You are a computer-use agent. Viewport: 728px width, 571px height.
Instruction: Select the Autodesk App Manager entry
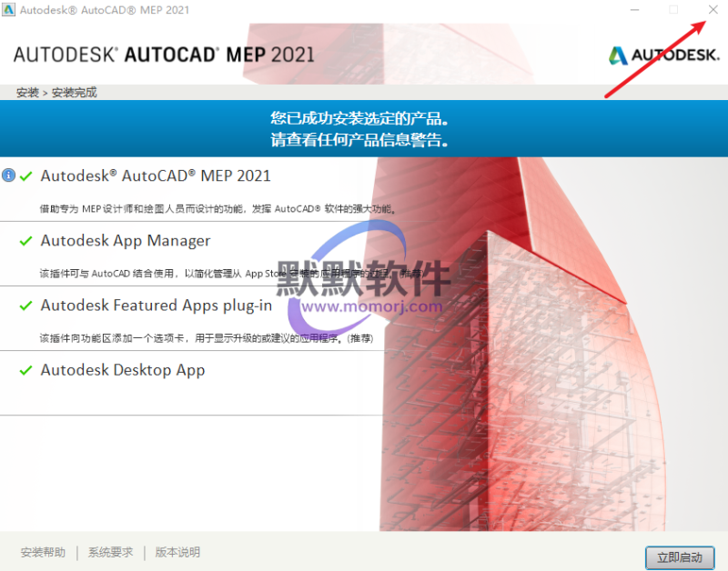pyautogui.click(x=126, y=241)
